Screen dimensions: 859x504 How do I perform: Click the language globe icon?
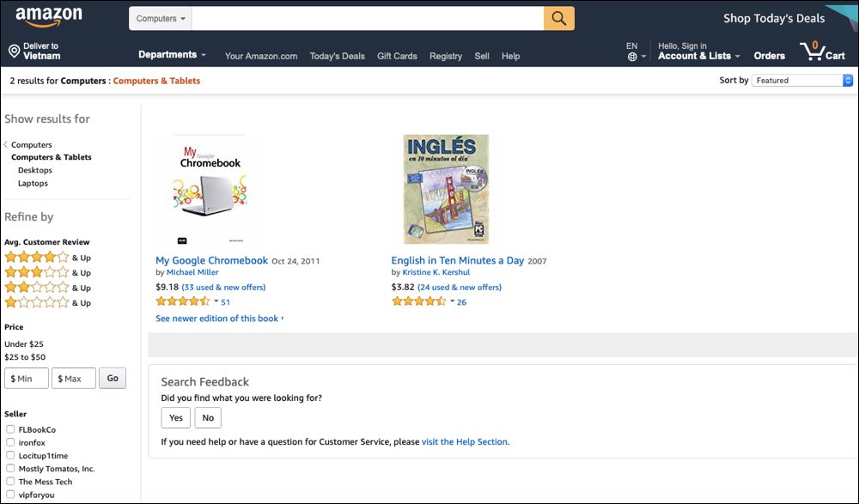pos(633,57)
